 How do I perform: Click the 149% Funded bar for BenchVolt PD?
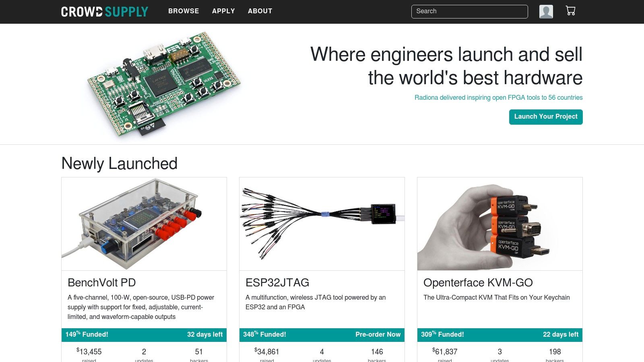coord(87,335)
